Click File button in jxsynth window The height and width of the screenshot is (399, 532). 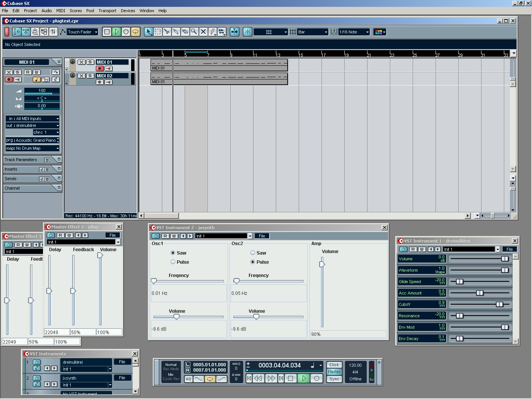coord(262,236)
